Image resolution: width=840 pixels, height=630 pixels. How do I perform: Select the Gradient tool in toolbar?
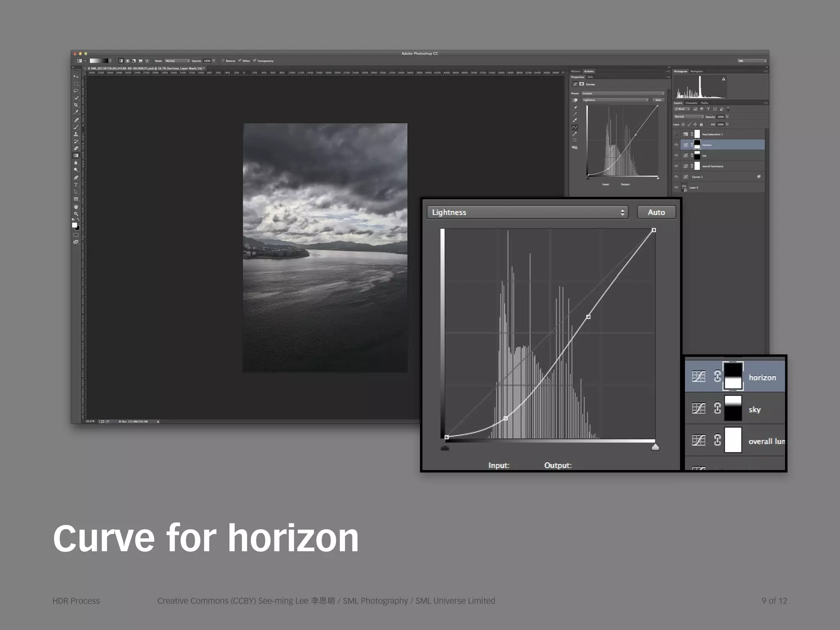(76, 156)
